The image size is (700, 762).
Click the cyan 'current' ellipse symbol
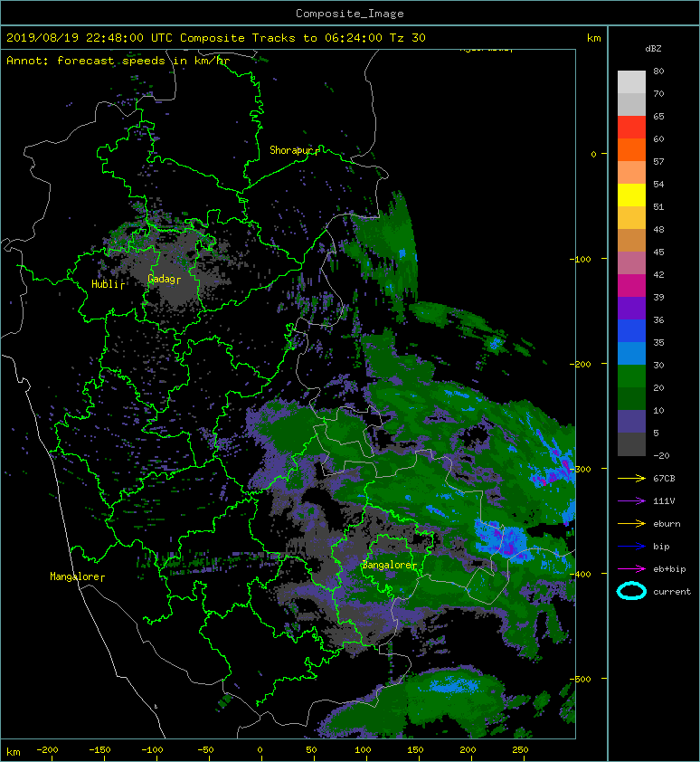point(631,591)
